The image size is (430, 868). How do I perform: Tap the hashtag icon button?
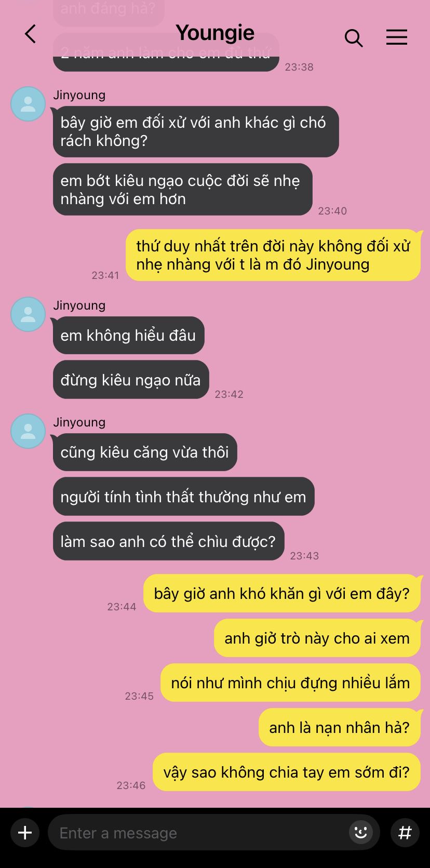(405, 833)
